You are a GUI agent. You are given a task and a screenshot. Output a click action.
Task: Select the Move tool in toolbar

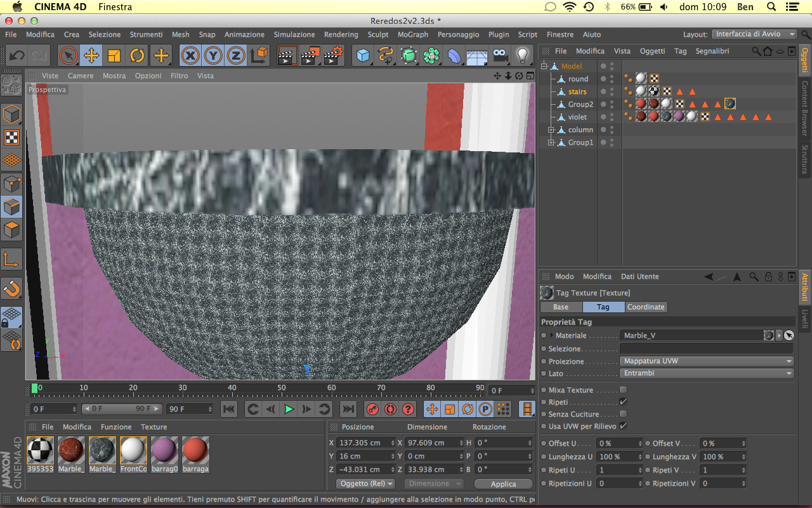pyautogui.click(x=91, y=56)
